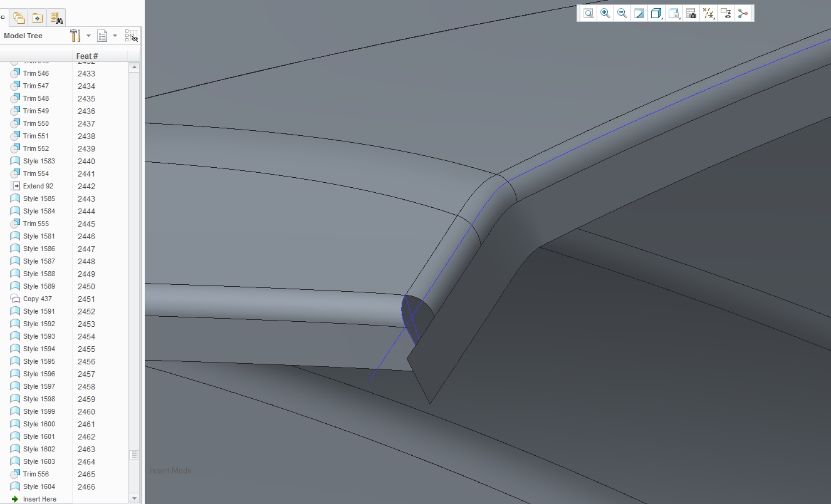Click the Repaint screen icon

tap(639, 14)
